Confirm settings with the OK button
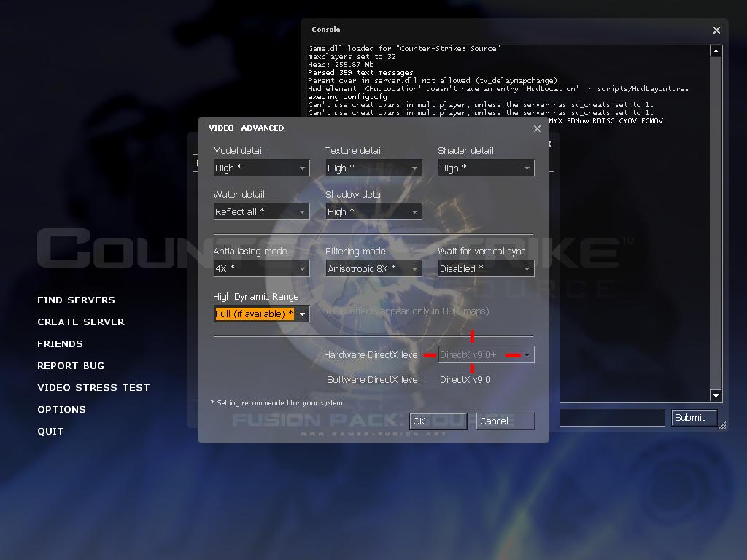This screenshot has width=747, height=560. (x=438, y=421)
